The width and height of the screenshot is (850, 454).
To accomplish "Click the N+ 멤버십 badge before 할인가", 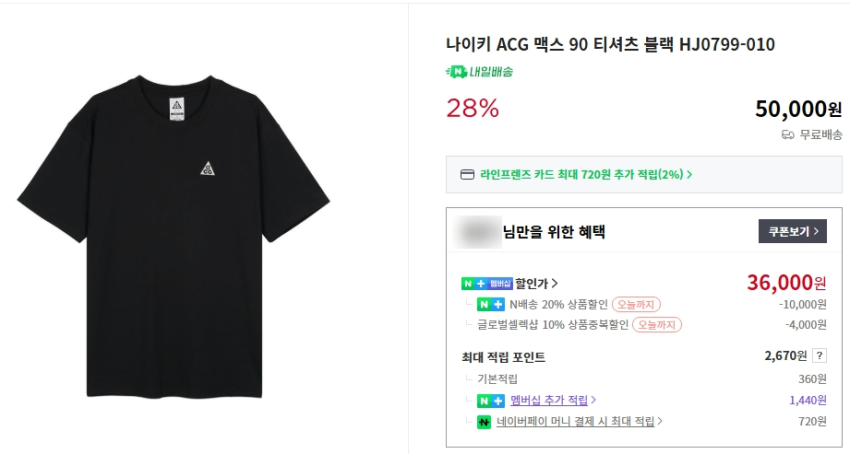I will click(x=487, y=283).
